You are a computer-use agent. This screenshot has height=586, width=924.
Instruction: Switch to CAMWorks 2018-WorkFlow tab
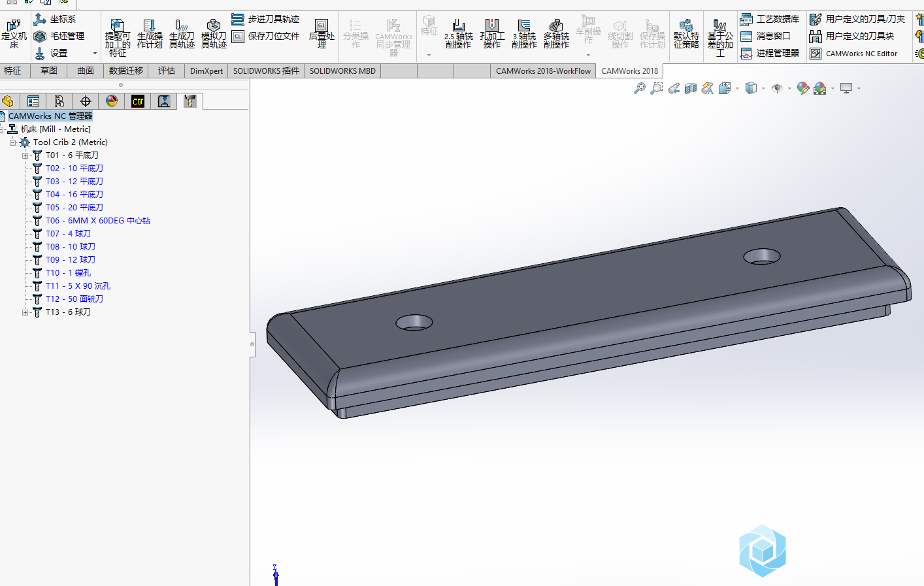[x=543, y=71]
